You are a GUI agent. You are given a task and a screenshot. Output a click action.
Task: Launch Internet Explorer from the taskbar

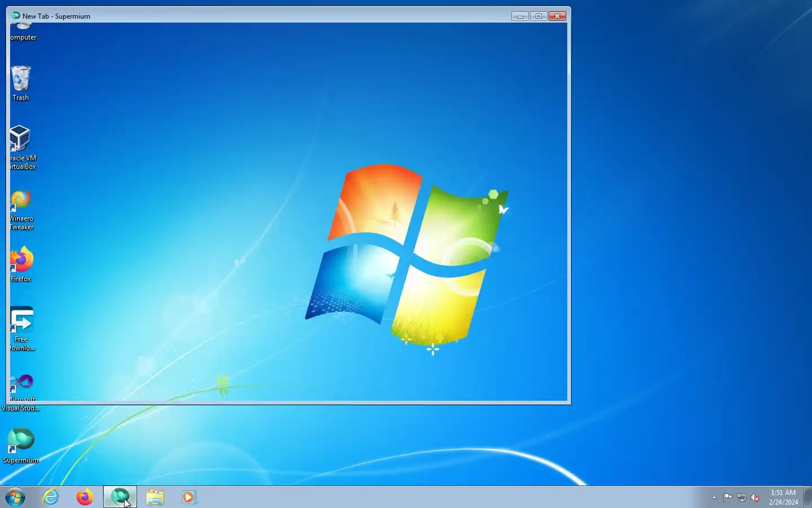(x=51, y=497)
